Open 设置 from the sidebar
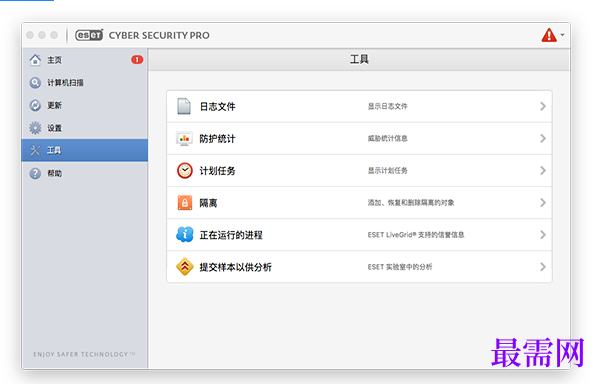 click(85, 128)
